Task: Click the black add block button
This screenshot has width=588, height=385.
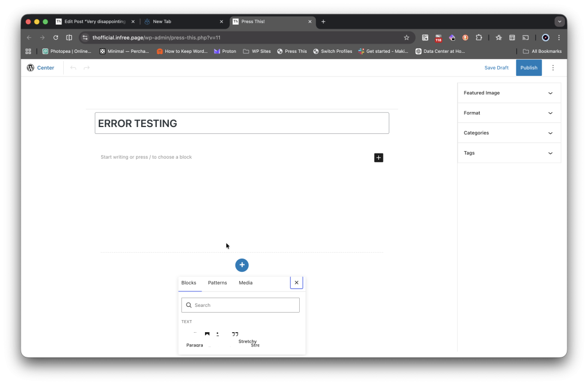Action: tap(378, 157)
